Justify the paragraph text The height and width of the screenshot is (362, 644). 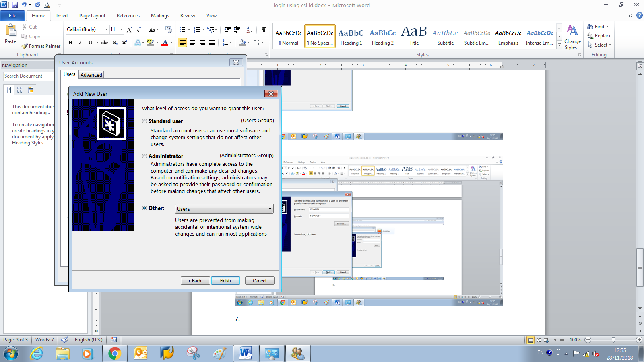click(212, 43)
